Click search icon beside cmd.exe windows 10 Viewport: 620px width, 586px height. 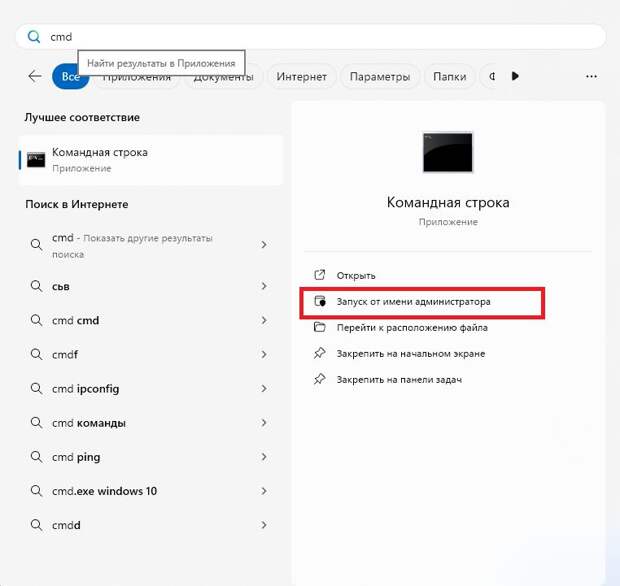pos(36,491)
